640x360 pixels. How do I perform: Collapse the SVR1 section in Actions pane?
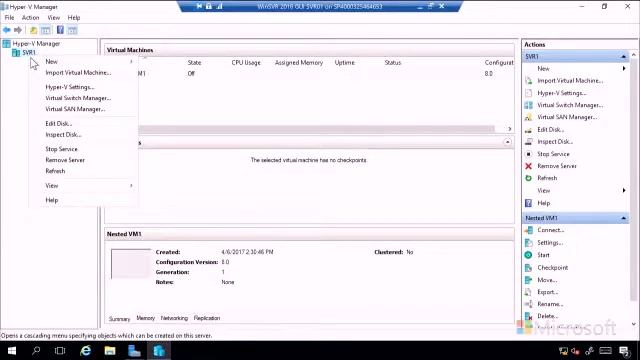pyautogui.click(x=623, y=56)
